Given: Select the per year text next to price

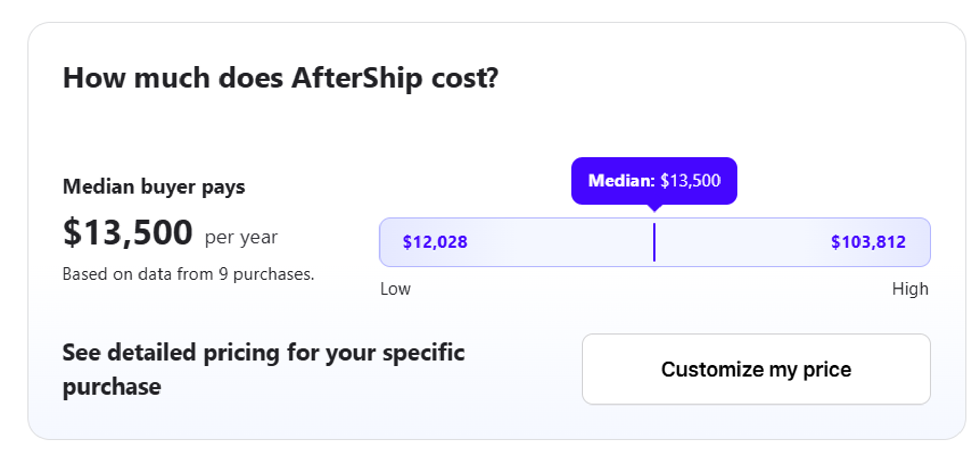Looking at the screenshot, I should (x=239, y=237).
